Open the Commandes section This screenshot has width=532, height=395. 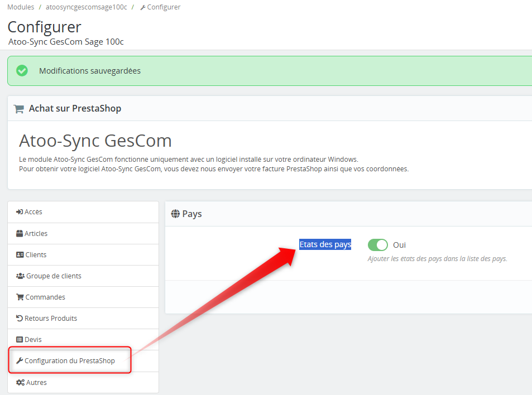coord(83,297)
